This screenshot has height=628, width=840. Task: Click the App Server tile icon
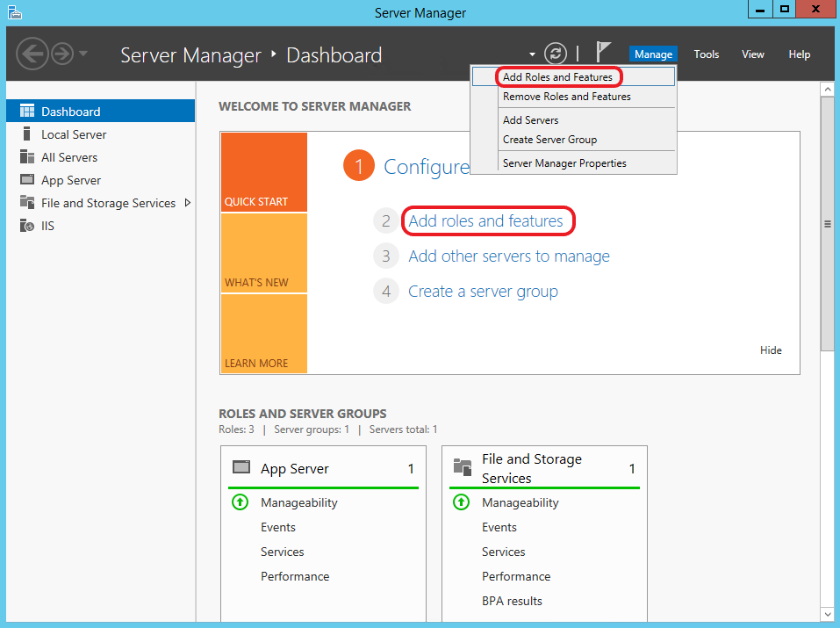[x=241, y=467]
